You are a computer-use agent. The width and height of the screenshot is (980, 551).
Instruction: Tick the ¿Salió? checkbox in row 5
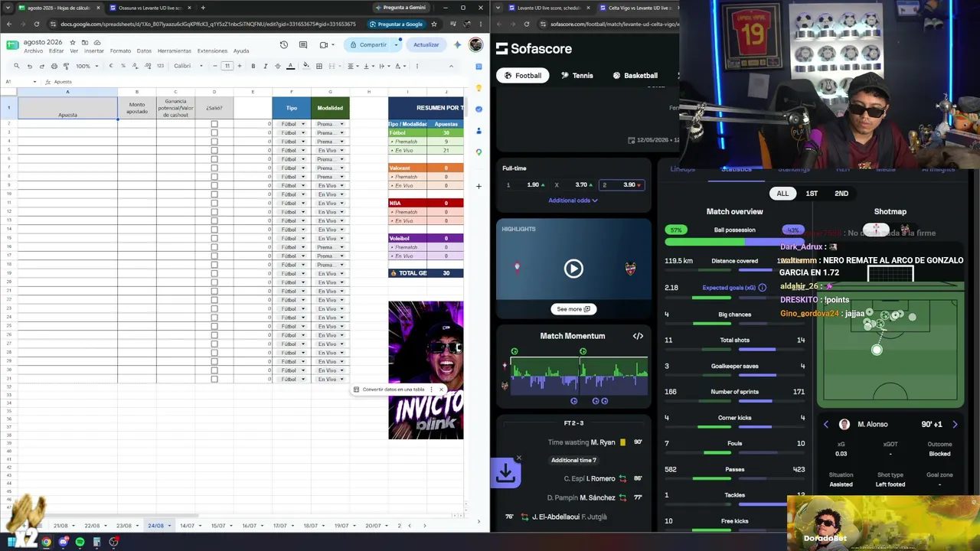[214, 151]
